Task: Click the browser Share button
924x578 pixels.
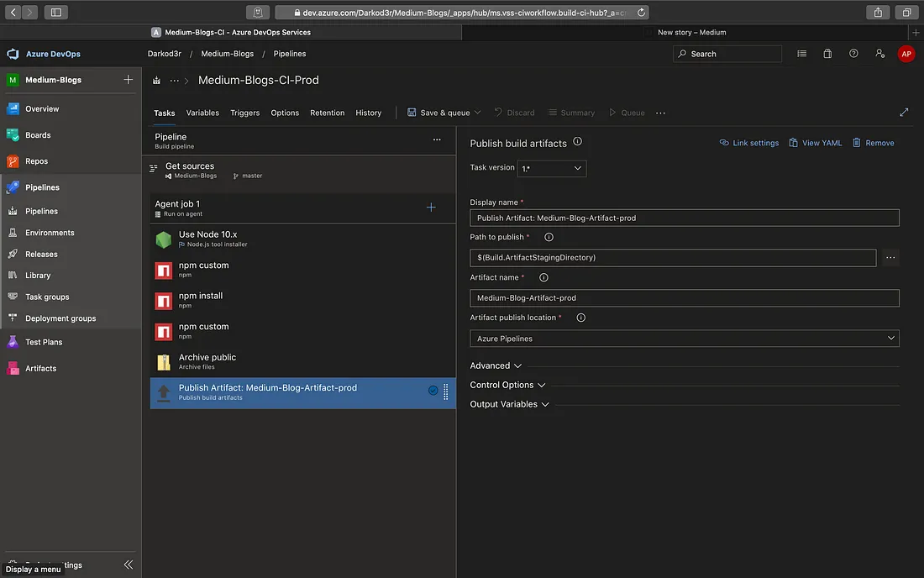Action: [x=878, y=13]
